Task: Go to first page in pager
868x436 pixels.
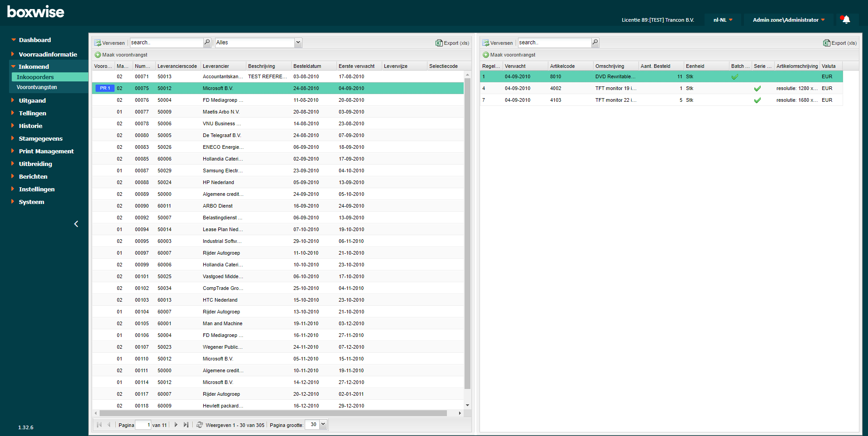Action: pos(99,425)
